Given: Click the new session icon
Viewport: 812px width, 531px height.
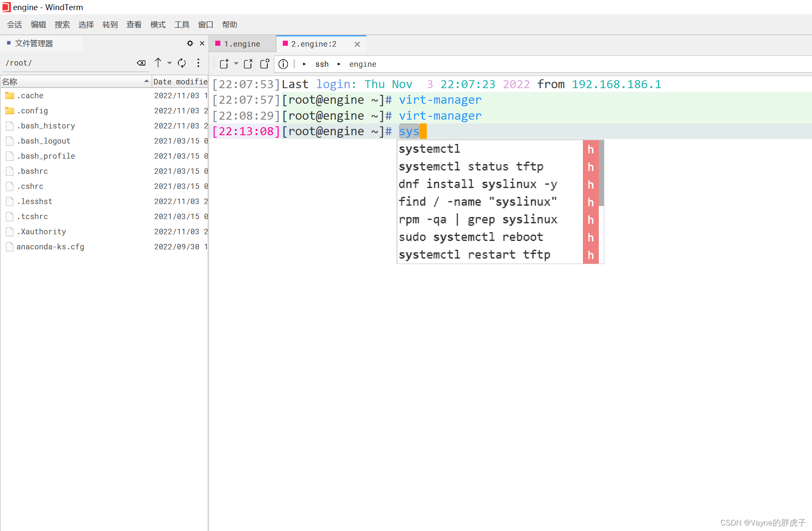Looking at the screenshot, I should (224, 64).
